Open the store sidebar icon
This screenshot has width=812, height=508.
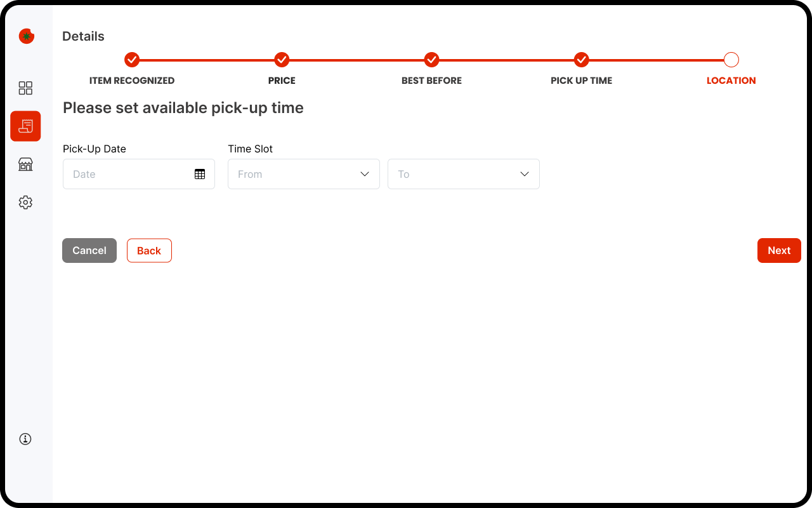pyautogui.click(x=25, y=164)
